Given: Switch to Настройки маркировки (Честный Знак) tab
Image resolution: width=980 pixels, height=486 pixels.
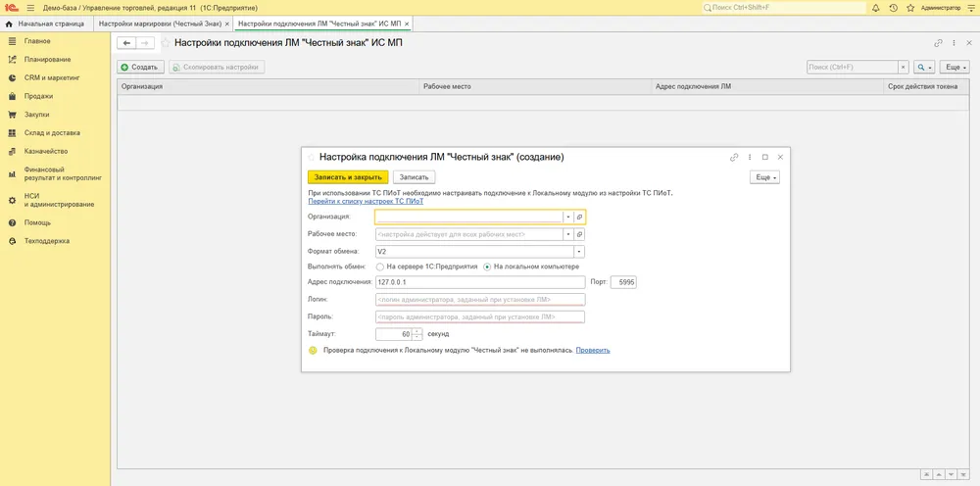Looking at the screenshot, I should pyautogui.click(x=160, y=24).
